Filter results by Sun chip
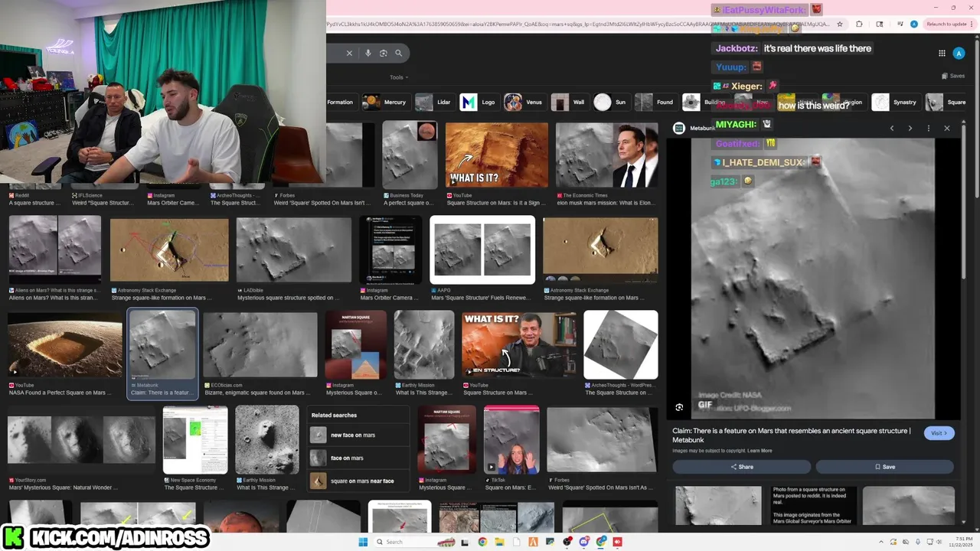This screenshot has height=551, width=980. coord(611,102)
